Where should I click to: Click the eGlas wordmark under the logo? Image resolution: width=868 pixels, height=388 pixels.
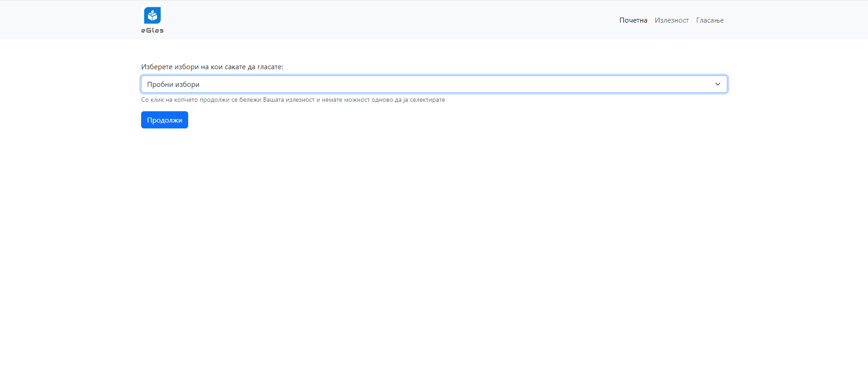pyautogui.click(x=152, y=30)
